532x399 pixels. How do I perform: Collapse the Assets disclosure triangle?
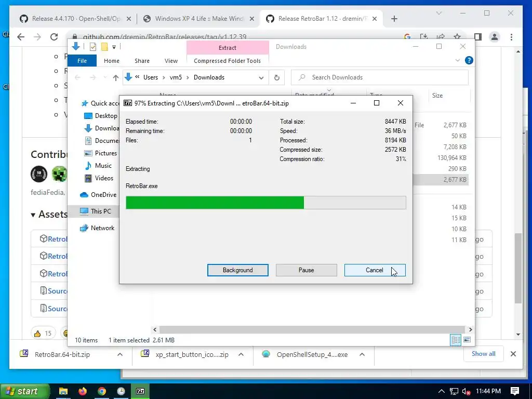point(33,215)
